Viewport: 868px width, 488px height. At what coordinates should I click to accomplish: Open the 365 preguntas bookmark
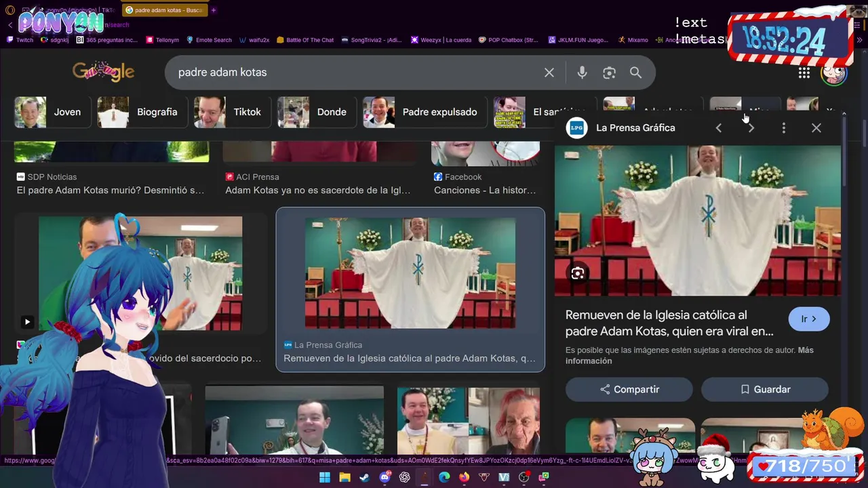point(107,40)
